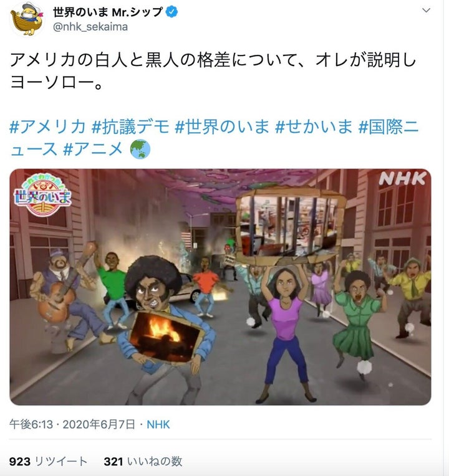449x476 pixels.
Task: Open the #国際ニュース hashtag
Action: [x=214, y=138]
